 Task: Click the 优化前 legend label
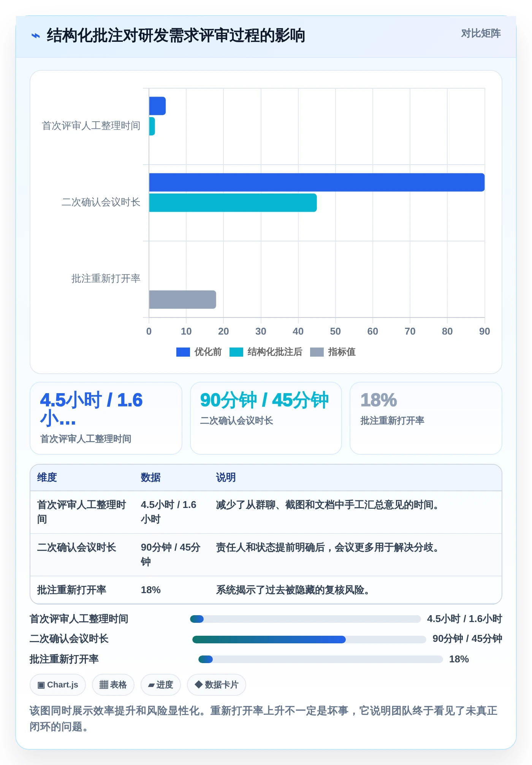[208, 352]
